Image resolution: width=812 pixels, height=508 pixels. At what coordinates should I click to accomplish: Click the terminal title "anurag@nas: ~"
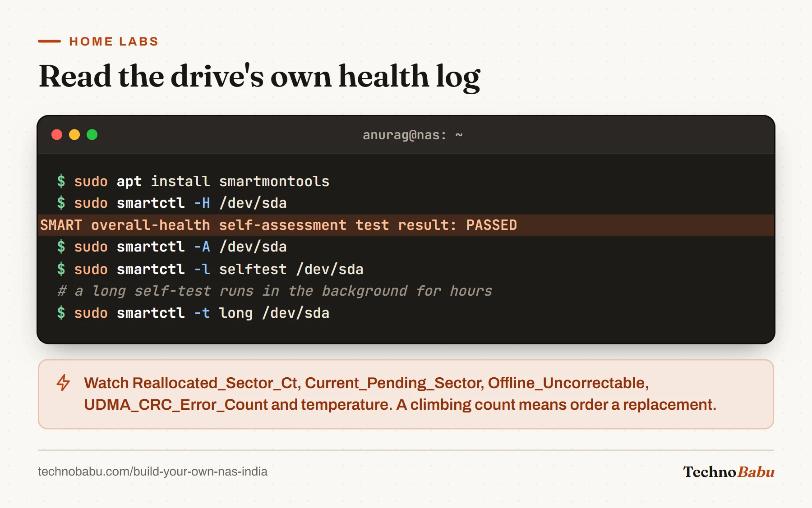[413, 135]
